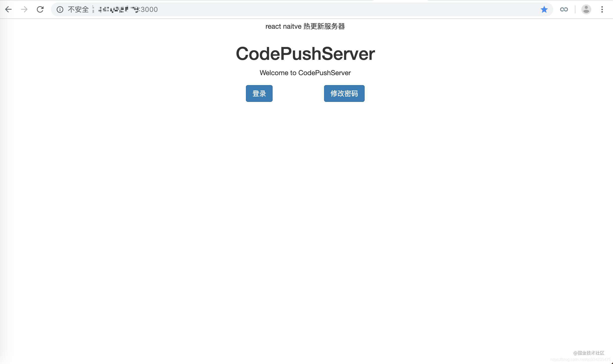Viewport: 613px width, 364px height.
Task: Click the 登录 login button
Action: (x=259, y=93)
